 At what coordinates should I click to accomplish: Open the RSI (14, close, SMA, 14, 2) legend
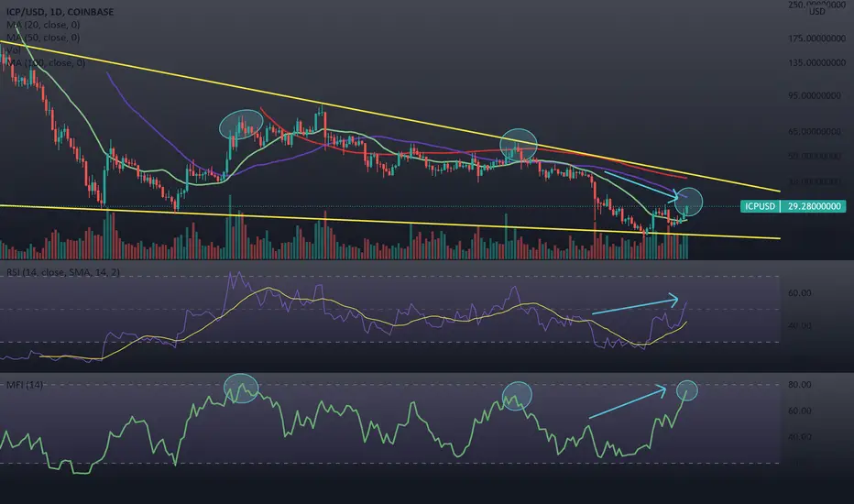(62, 272)
